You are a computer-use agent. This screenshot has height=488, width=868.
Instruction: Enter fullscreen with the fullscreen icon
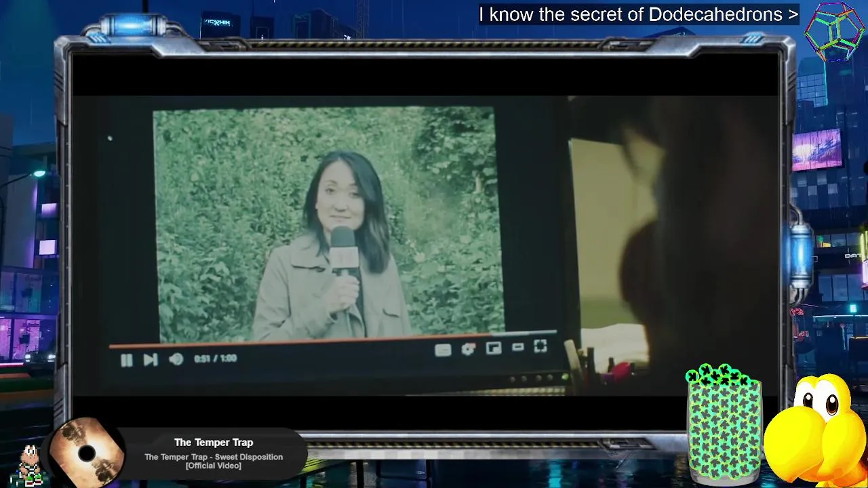point(540,346)
